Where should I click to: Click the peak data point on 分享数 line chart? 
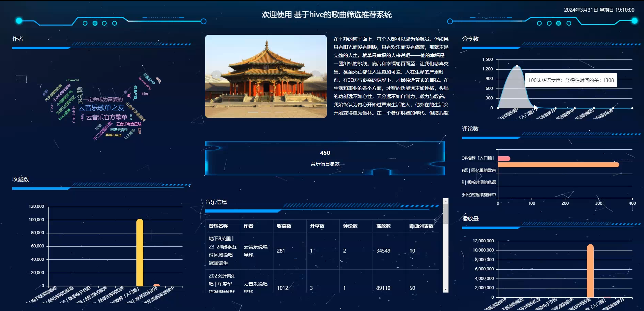(x=517, y=66)
